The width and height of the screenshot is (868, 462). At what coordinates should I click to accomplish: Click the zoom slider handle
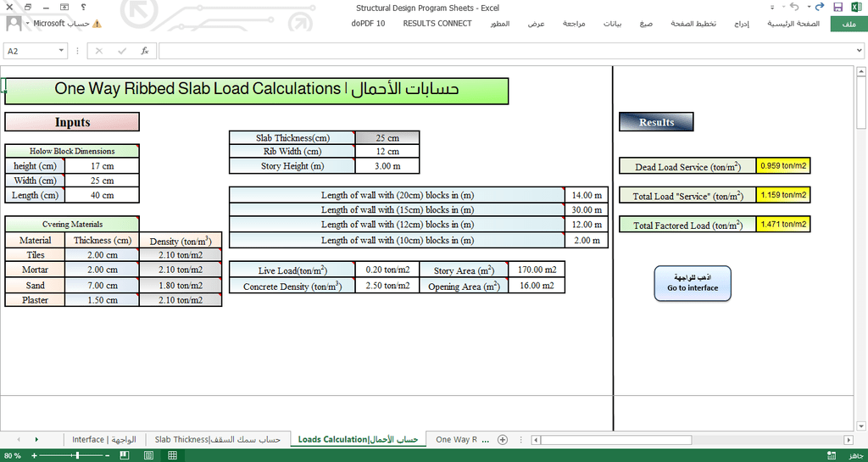77,455
